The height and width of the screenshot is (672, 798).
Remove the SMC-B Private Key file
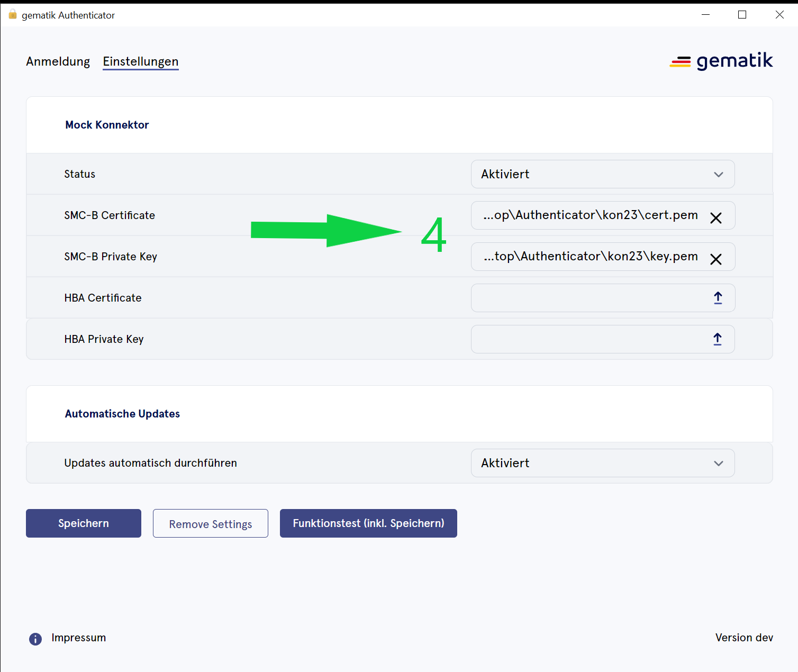(715, 259)
